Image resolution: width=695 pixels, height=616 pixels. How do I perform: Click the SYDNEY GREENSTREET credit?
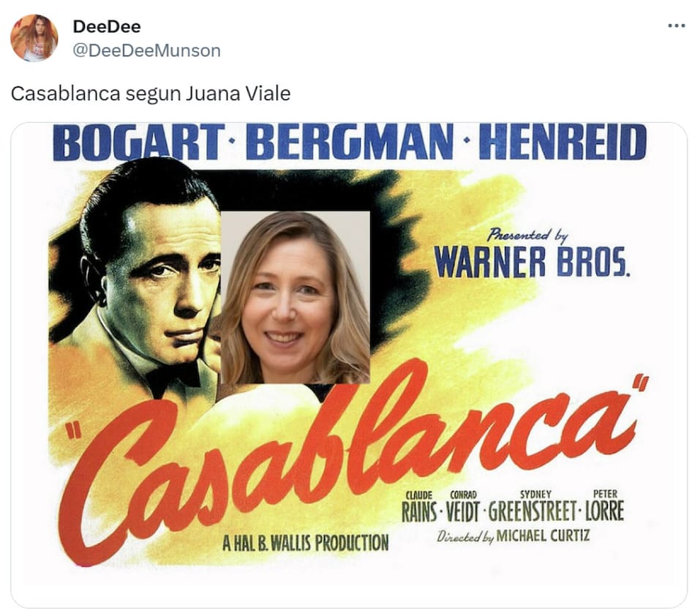tap(534, 506)
